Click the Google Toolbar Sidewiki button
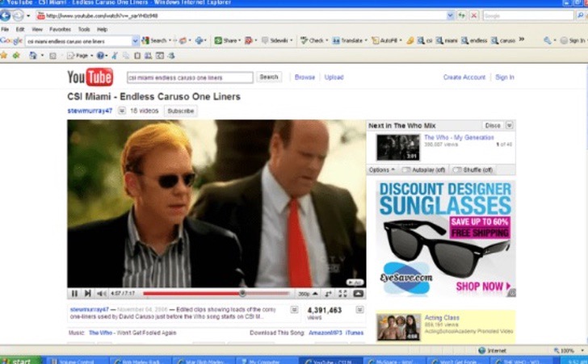 click(275, 40)
